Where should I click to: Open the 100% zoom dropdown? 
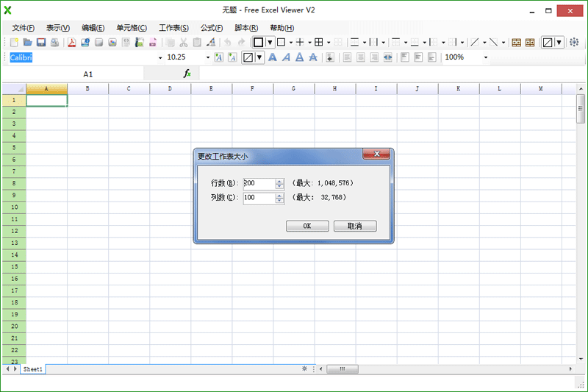pyautogui.click(x=486, y=58)
